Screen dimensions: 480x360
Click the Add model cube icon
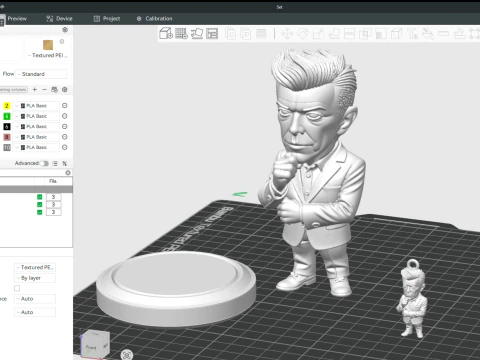tap(166, 33)
